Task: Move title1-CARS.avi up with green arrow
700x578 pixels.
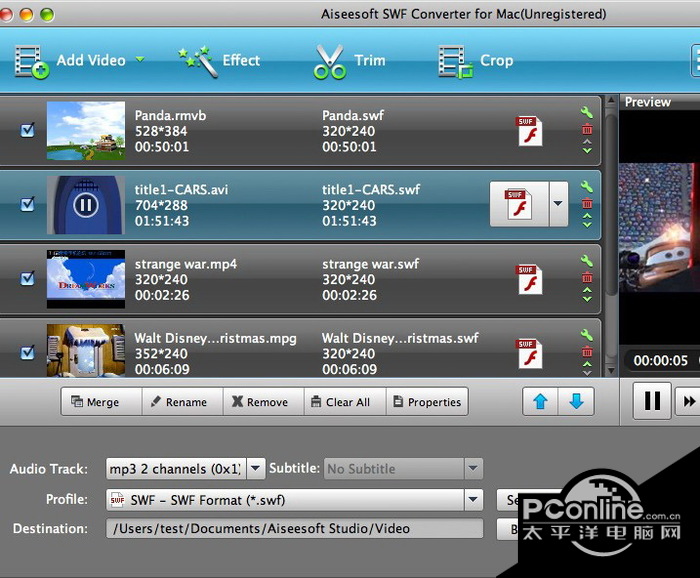Action: (588, 216)
